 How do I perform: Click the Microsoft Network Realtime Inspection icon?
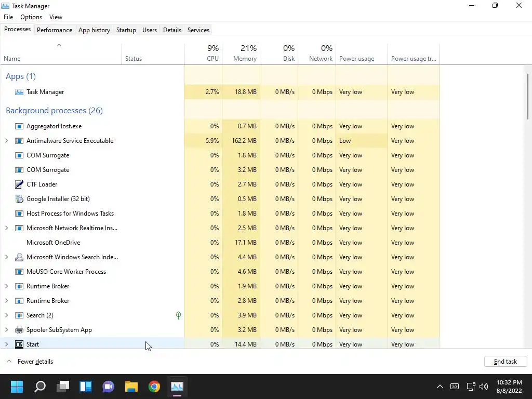coord(19,228)
